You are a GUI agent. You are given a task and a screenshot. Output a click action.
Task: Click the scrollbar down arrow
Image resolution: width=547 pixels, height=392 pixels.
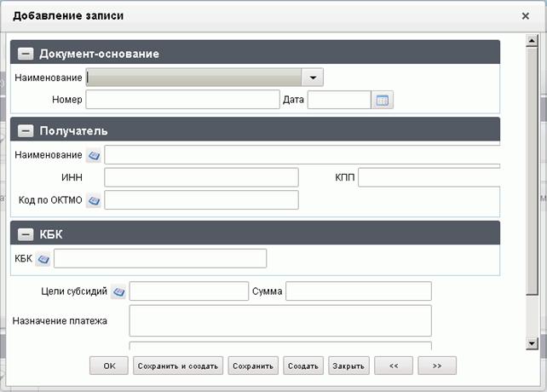pos(532,343)
